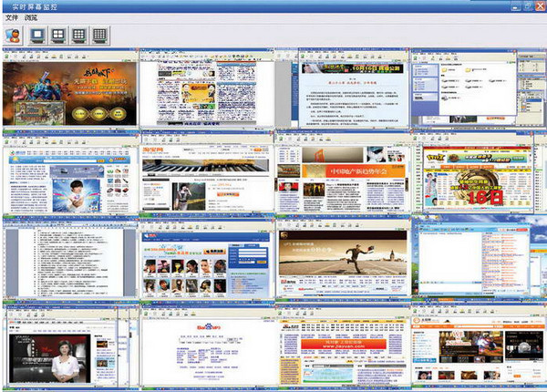Open the file explorer folders screen thumbnail
547x392 pixels.
pyautogui.click(x=478, y=91)
